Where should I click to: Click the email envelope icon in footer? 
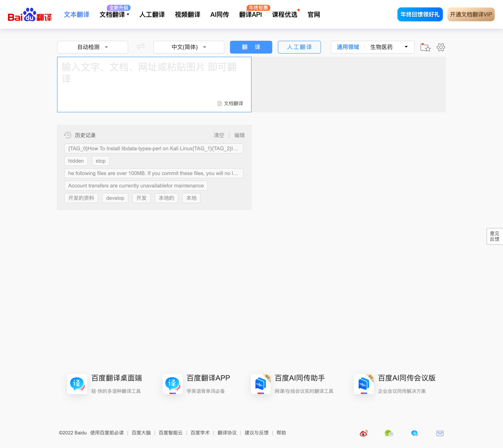coord(440,433)
